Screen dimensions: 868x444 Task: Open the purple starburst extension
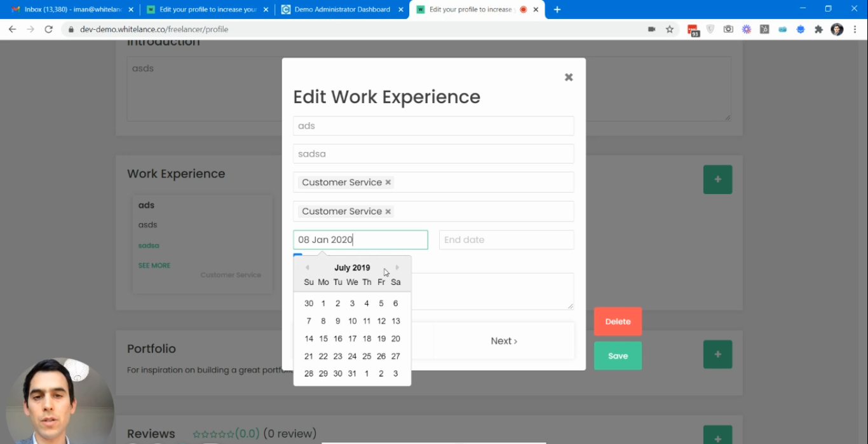click(x=746, y=29)
